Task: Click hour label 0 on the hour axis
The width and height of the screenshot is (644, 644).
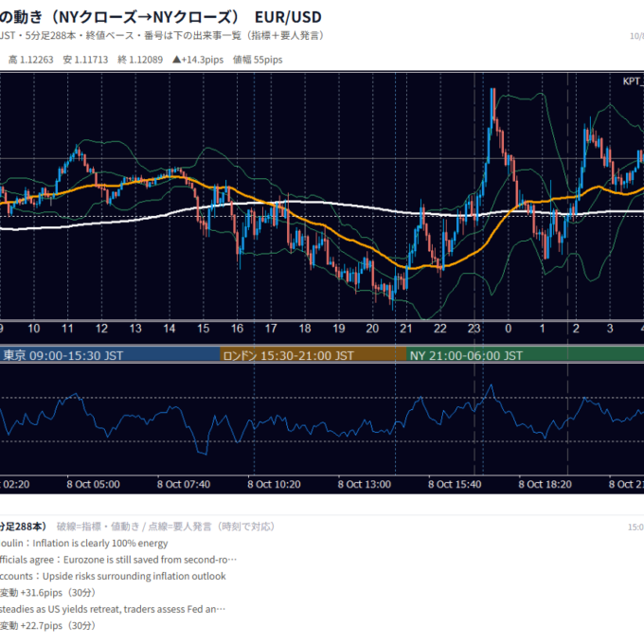Action: [x=508, y=329]
